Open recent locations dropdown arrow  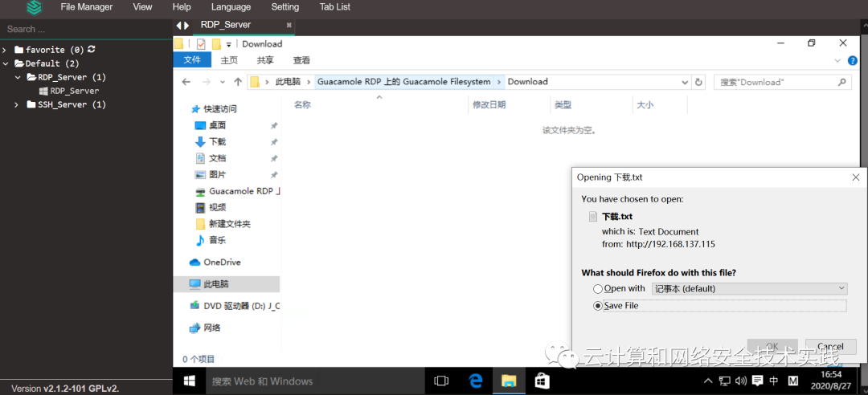[223, 82]
